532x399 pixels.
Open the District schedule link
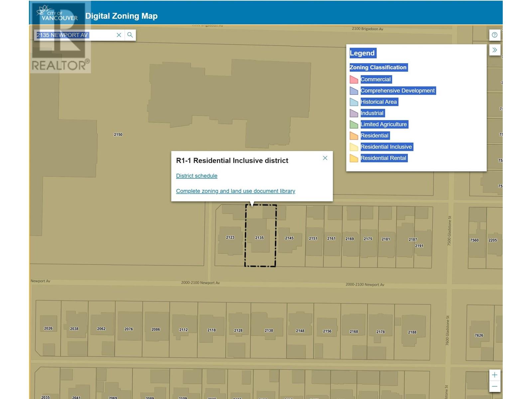point(197,176)
